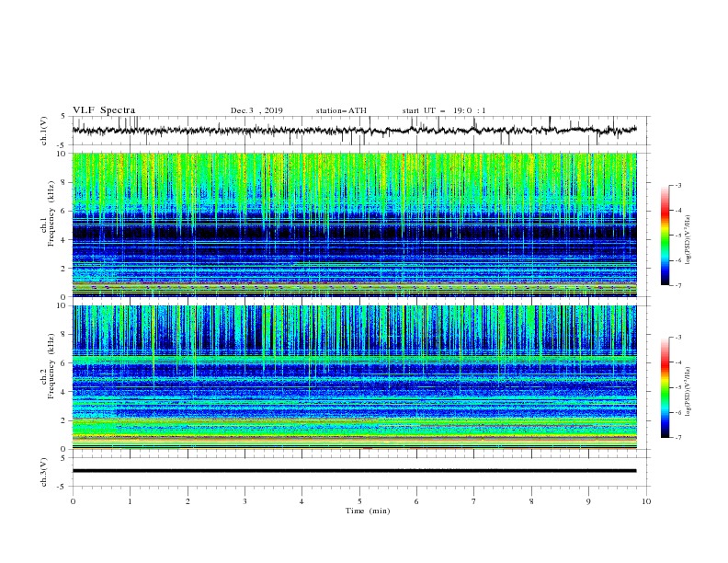
Task: Click the "9" tick on the time axis
Action: point(588,501)
